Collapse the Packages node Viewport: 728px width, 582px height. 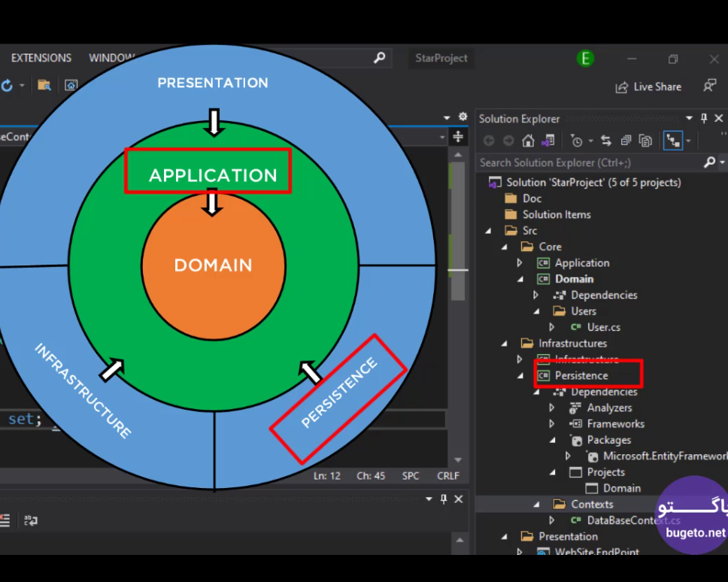(553, 440)
